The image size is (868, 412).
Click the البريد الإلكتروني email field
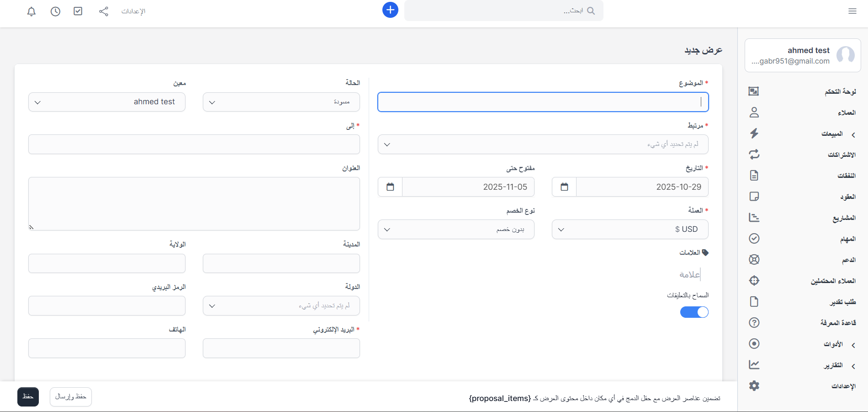pos(281,348)
